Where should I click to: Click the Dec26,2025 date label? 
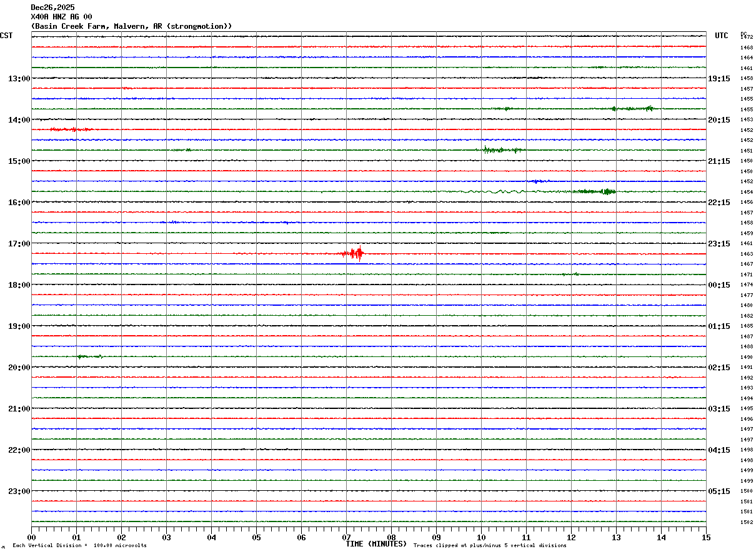52,8
